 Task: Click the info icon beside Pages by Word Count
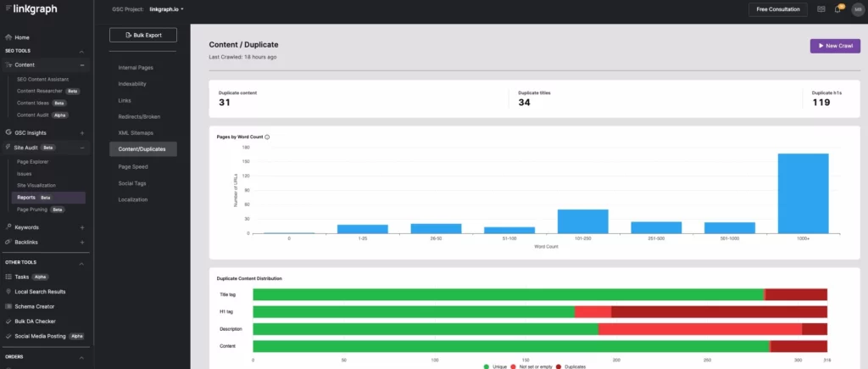[x=267, y=137]
